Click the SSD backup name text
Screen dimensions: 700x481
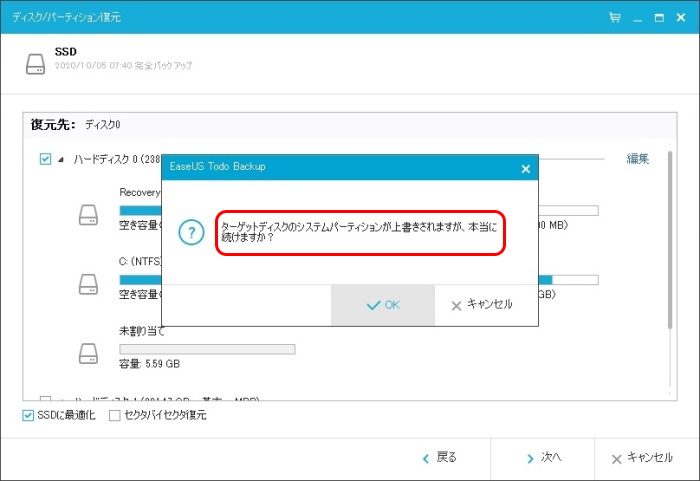point(66,52)
